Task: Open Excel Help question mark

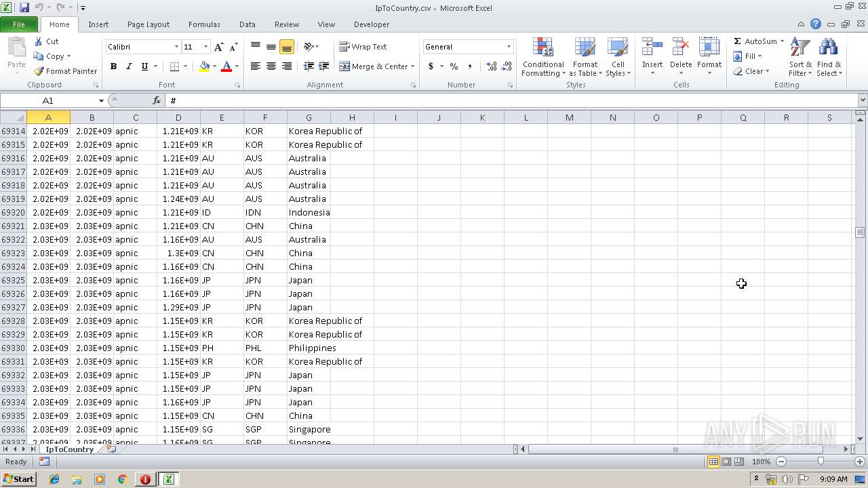Action: (x=816, y=24)
